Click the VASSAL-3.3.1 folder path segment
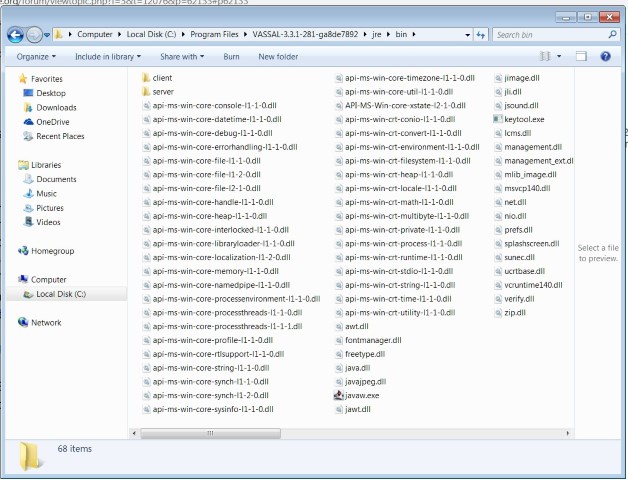Image resolution: width=628 pixels, height=480 pixels. tap(305, 34)
